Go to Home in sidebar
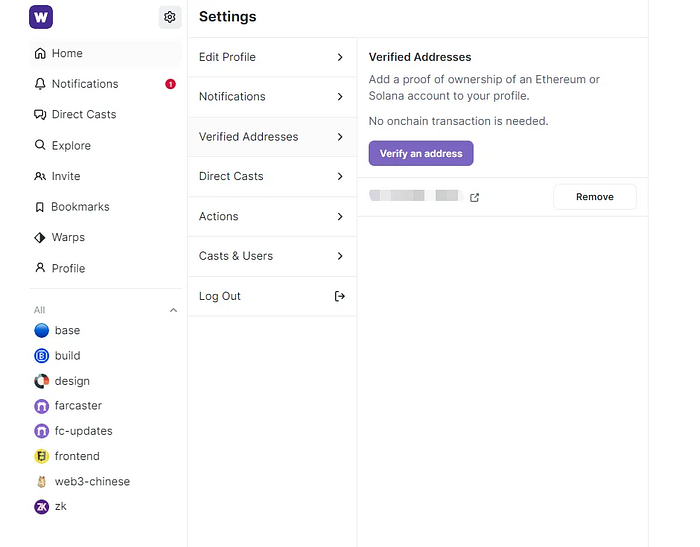Viewport: 700px width, 547px height. point(105,53)
